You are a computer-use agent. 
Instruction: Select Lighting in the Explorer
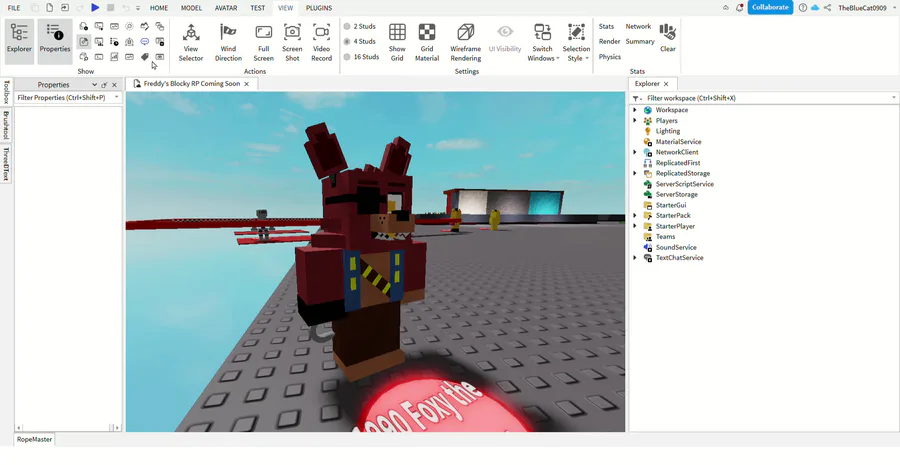pyautogui.click(x=668, y=131)
